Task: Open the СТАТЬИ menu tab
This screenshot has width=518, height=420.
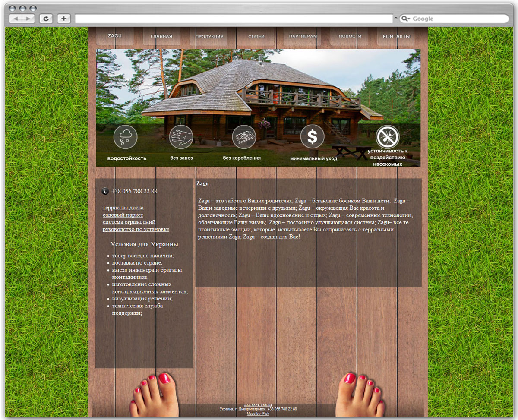Action: coord(256,36)
